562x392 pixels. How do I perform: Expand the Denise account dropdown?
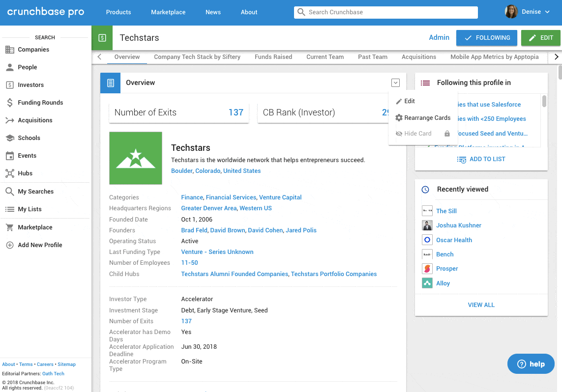coord(531,12)
